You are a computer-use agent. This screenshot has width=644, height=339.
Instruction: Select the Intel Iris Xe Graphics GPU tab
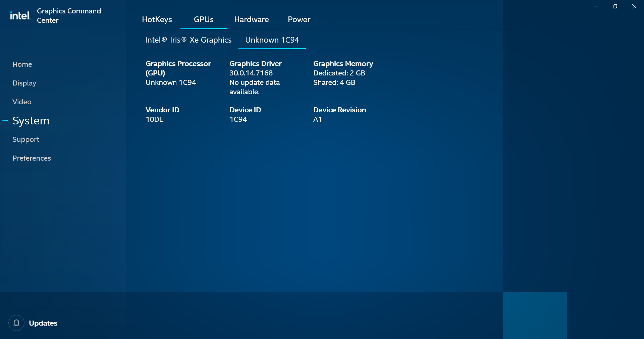[188, 40]
